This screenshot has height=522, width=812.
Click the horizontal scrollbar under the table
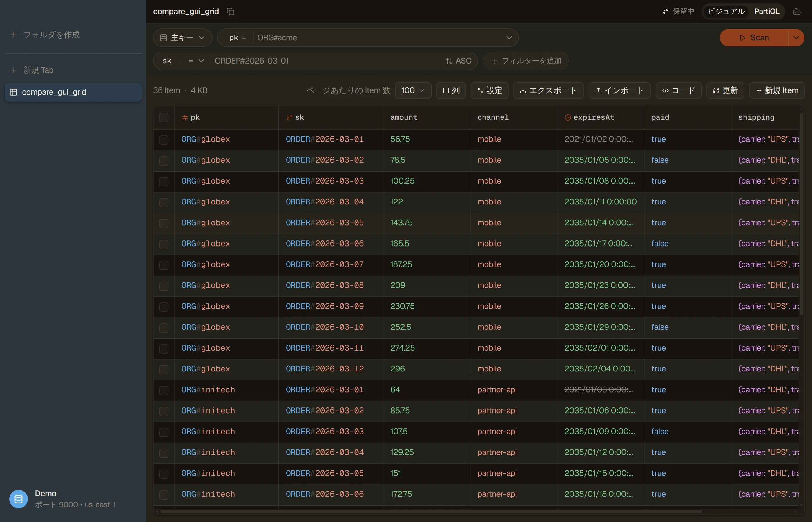[430, 511]
